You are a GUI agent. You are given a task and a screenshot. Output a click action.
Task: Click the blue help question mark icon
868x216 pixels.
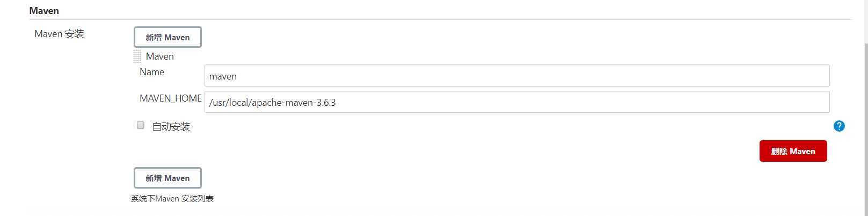(x=839, y=126)
